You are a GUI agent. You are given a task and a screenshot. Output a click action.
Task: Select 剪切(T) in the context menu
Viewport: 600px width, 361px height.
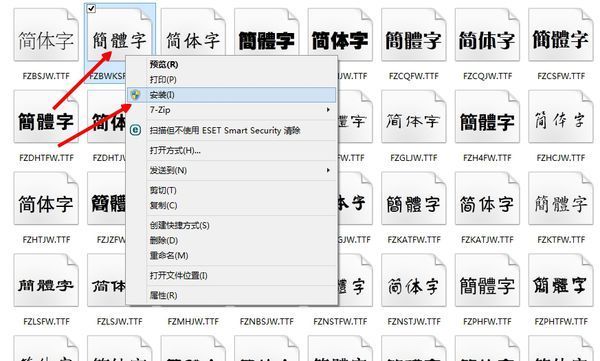tap(232, 190)
